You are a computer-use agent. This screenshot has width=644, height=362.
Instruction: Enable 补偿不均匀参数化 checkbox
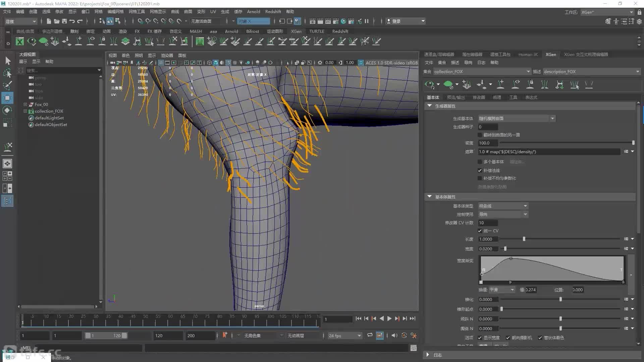pyautogui.click(x=480, y=178)
